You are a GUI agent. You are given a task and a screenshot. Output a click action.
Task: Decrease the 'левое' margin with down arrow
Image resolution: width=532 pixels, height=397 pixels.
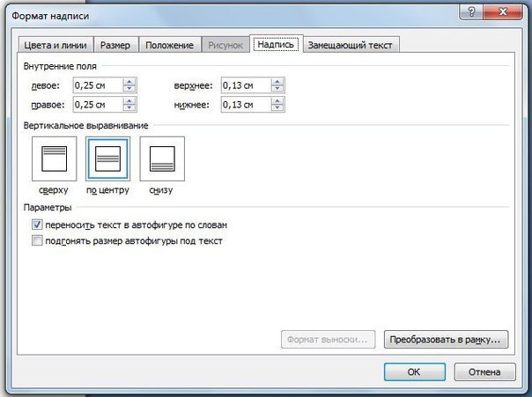pyautogui.click(x=129, y=89)
